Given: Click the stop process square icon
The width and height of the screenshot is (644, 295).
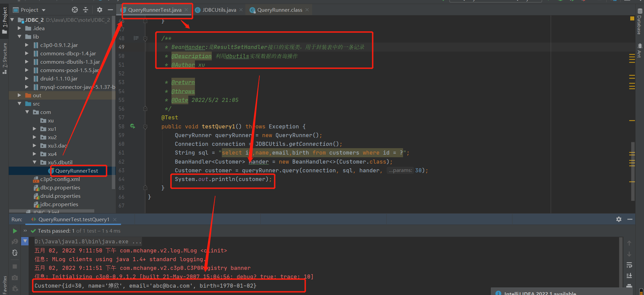Looking at the screenshot, I should (x=15, y=267).
